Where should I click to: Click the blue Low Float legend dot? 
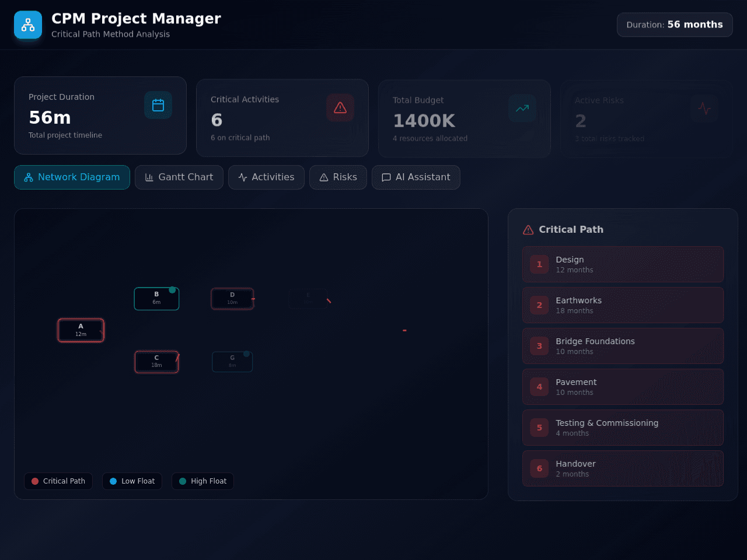[113, 481]
